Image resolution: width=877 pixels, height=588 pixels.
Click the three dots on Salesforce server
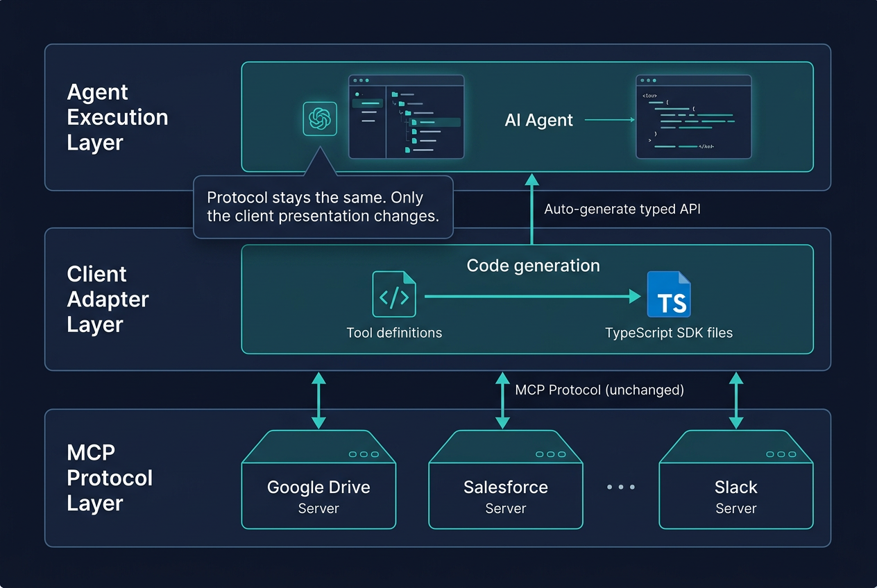click(x=551, y=454)
